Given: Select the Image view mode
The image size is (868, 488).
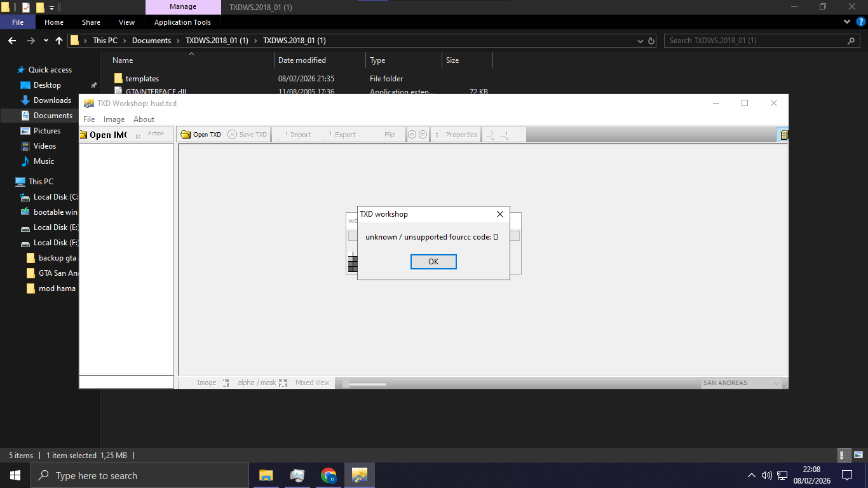Looking at the screenshot, I should [208, 383].
